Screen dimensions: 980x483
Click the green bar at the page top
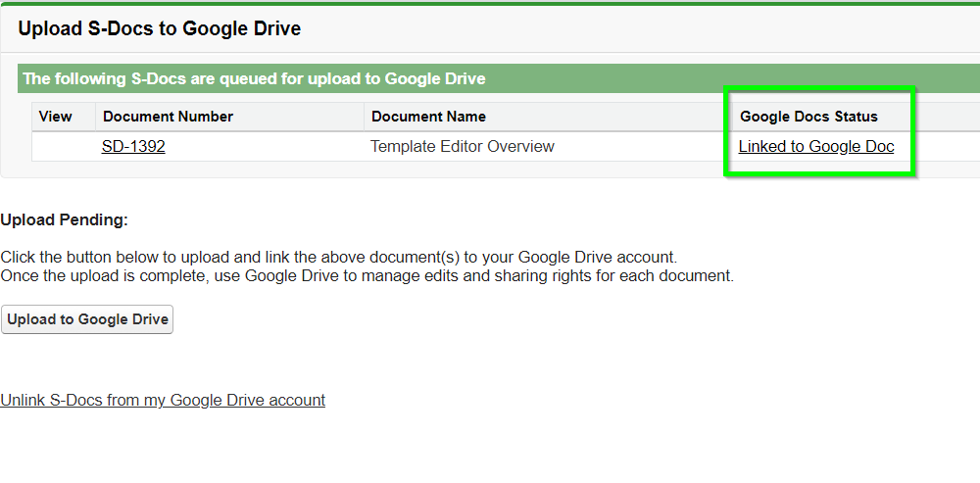pyautogui.click(x=490, y=3)
